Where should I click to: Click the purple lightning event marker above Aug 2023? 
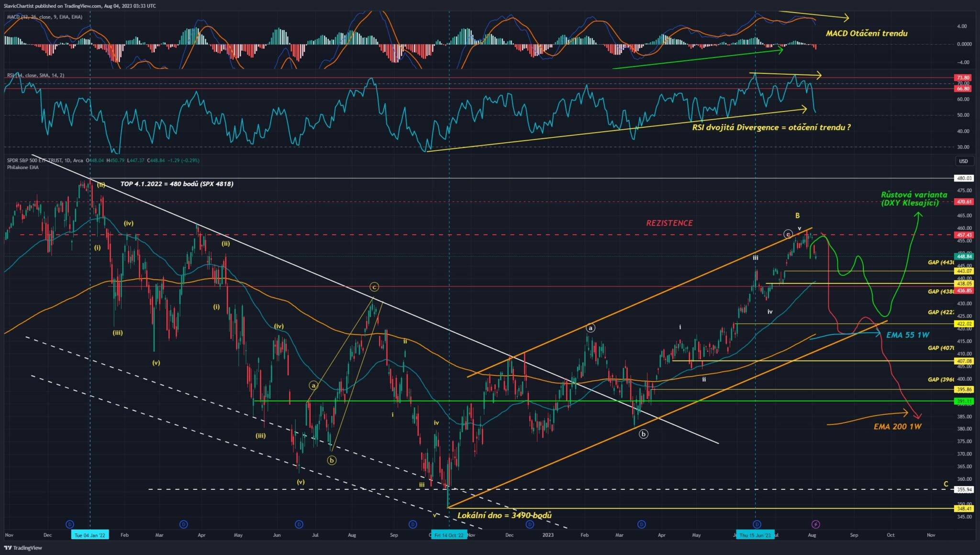pos(816,524)
